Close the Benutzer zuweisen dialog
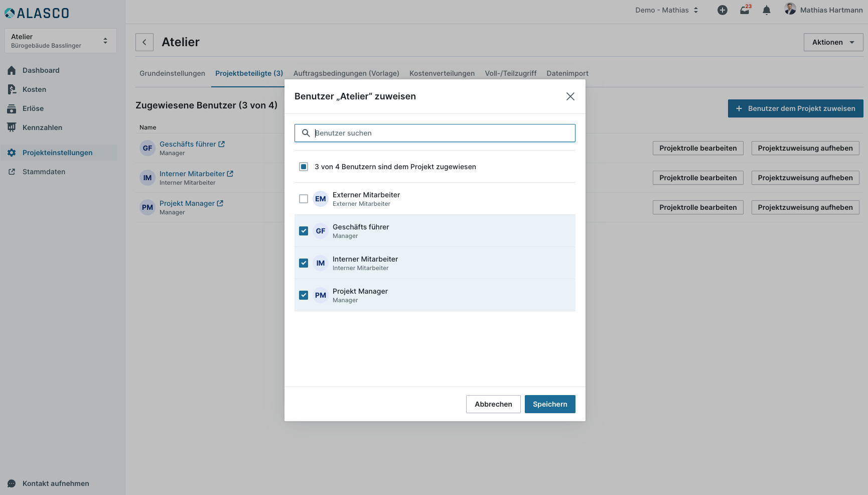The image size is (868, 495). 570,96
